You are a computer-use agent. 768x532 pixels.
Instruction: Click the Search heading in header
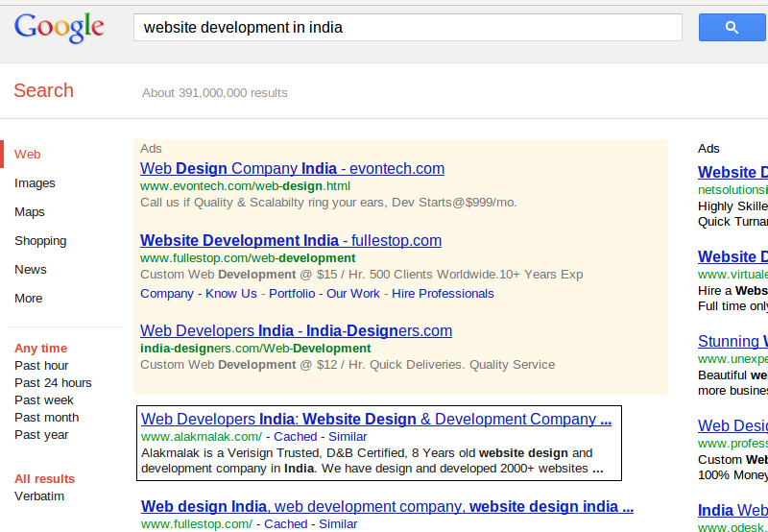point(43,90)
